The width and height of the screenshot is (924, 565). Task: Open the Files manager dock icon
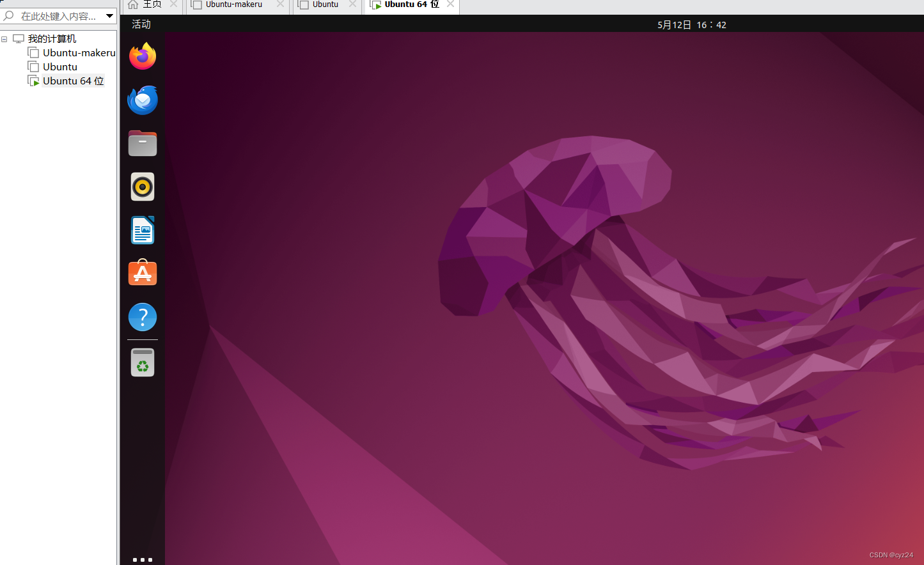(143, 143)
